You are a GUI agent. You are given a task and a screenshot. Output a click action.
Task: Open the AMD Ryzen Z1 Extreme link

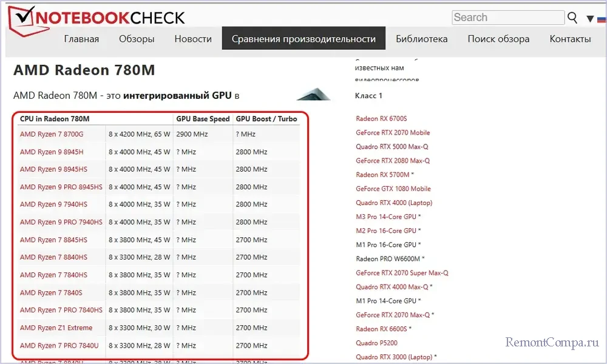(x=56, y=328)
